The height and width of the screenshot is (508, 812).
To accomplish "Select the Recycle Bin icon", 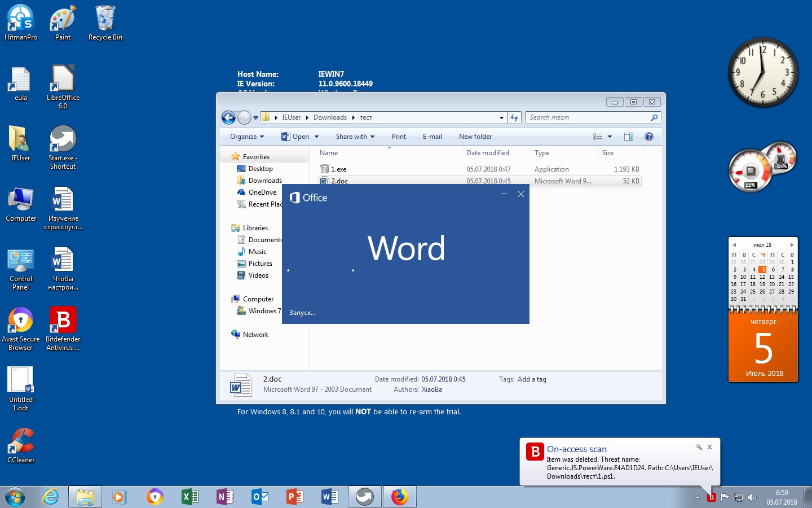I will pyautogui.click(x=105, y=23).
